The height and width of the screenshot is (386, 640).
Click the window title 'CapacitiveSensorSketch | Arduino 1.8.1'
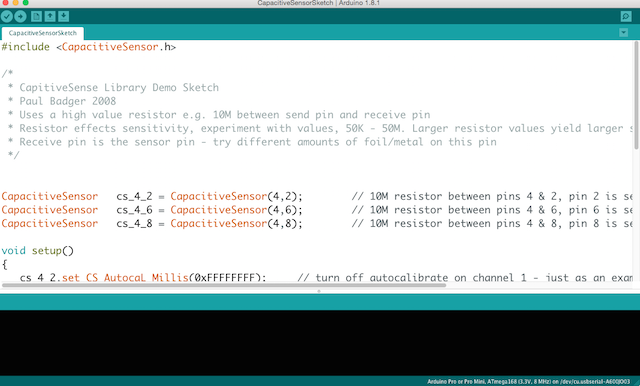coord(318,3)
